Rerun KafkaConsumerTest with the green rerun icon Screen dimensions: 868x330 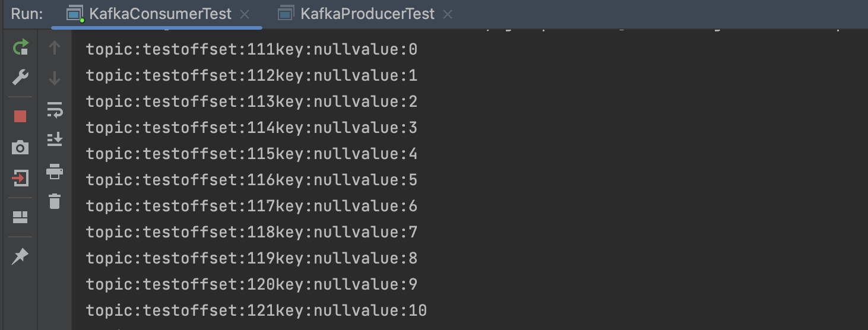point(21,47)
